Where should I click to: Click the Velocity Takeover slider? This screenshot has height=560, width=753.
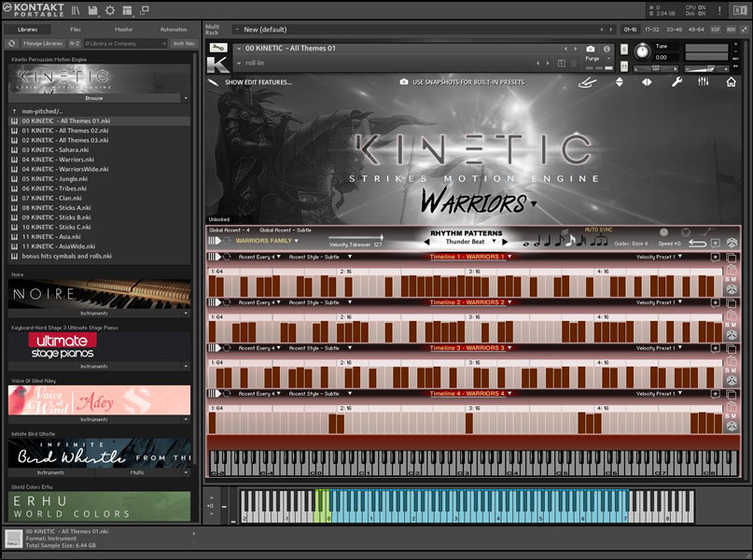(x=355, y=238)
